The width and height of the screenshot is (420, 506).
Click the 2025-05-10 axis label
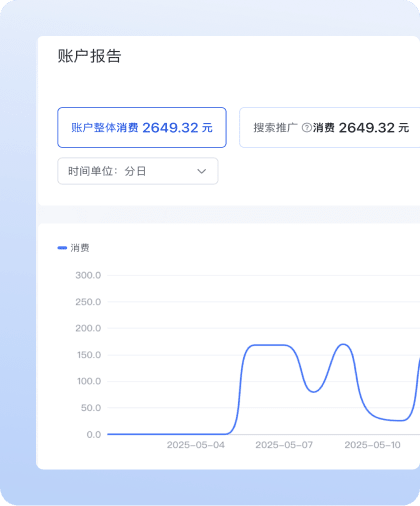coord(372,445)
